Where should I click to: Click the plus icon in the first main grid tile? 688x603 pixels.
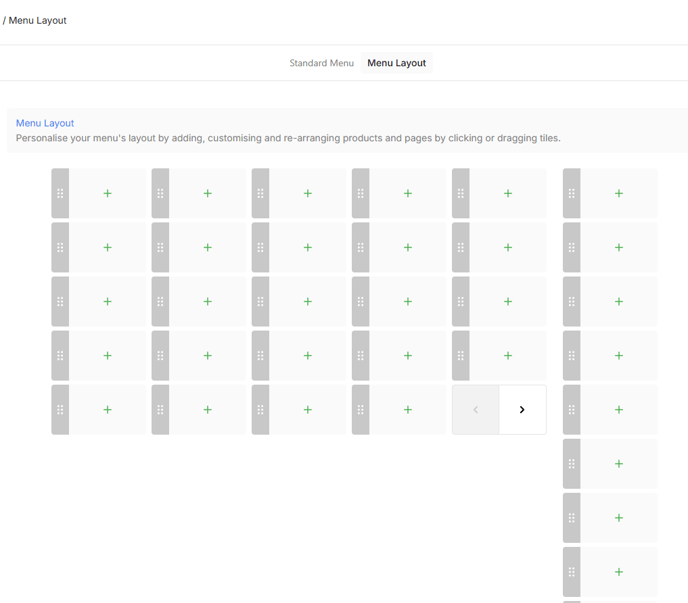click(x=107, y=193)
